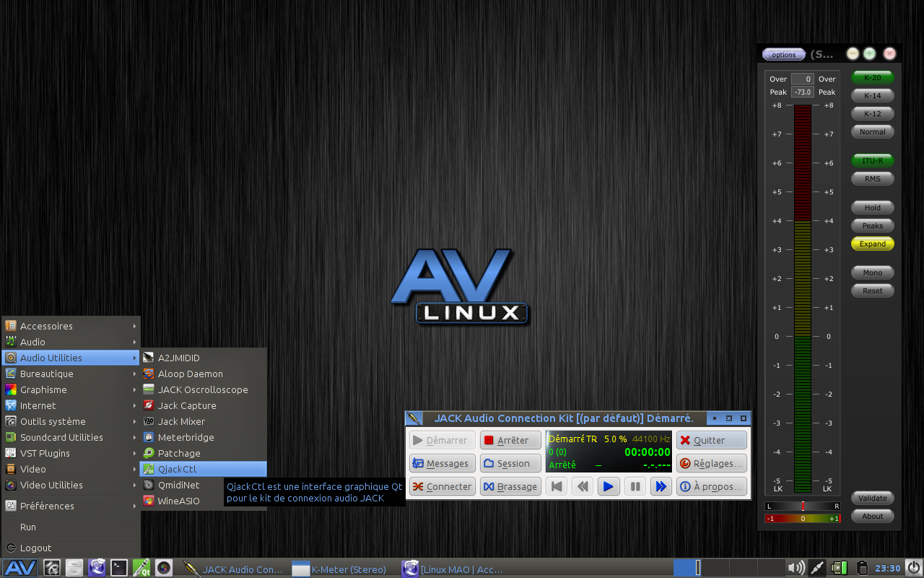Start JACK transport with the play button

[609, 487]
